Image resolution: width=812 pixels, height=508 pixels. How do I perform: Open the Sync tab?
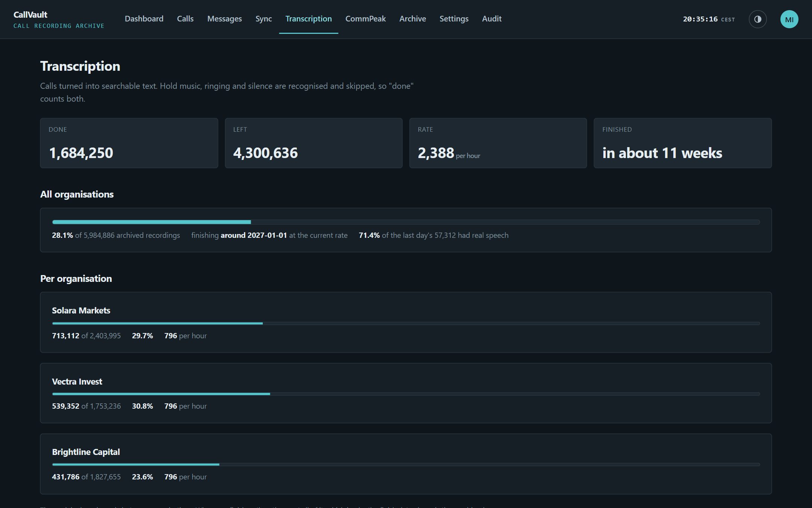tap(264, 19)
